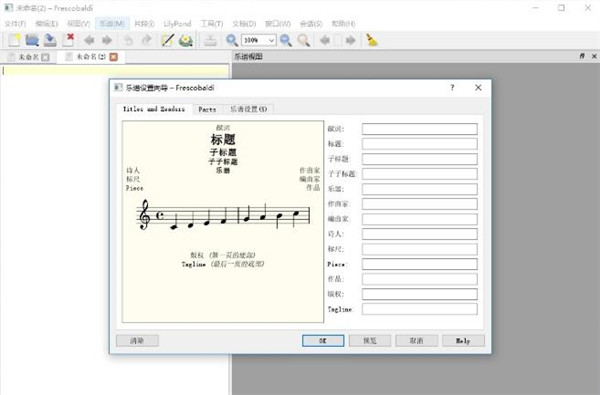Click the zoom out magnifier icon

point(286,40)
